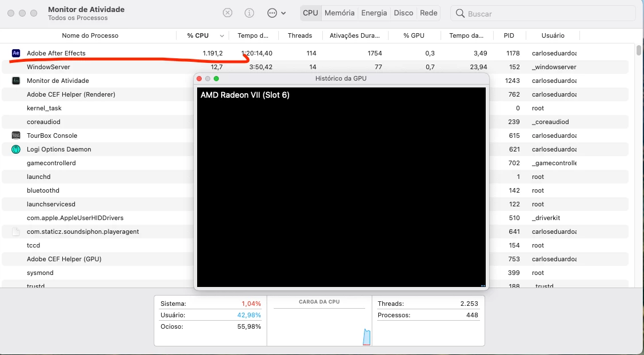Click the Adobe After Effects app icon
Screen dimensions: 644x355
16,53
